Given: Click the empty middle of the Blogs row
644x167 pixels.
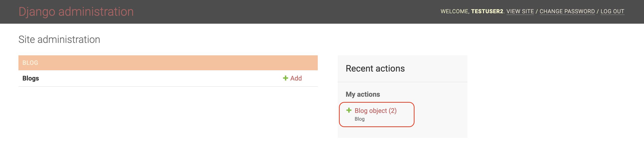Looking at the screenshot, I should [x=160, y=78].
